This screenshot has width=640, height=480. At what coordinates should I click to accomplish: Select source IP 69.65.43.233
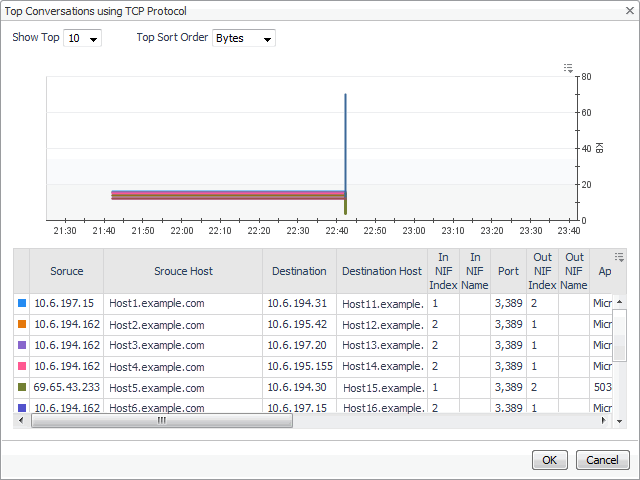[x=67, y=387]
